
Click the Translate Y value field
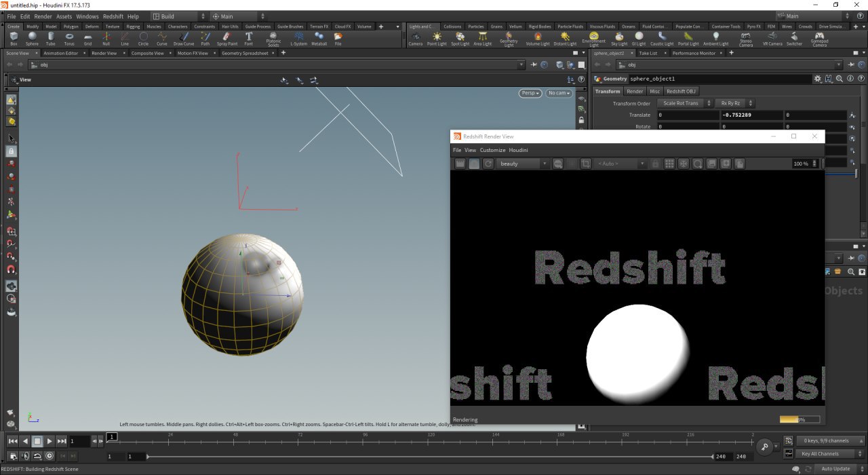pos(751,115)
